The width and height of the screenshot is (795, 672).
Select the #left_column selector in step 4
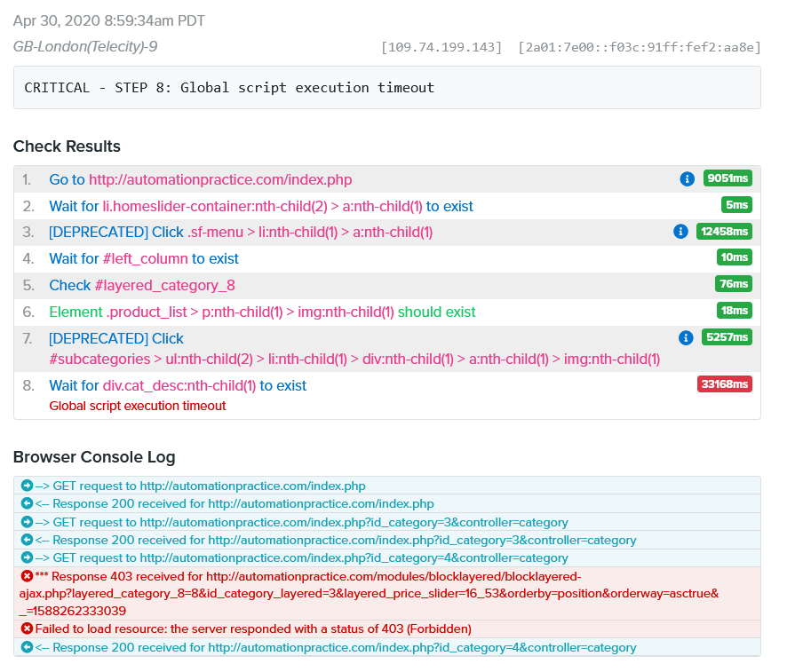point(145,258)
